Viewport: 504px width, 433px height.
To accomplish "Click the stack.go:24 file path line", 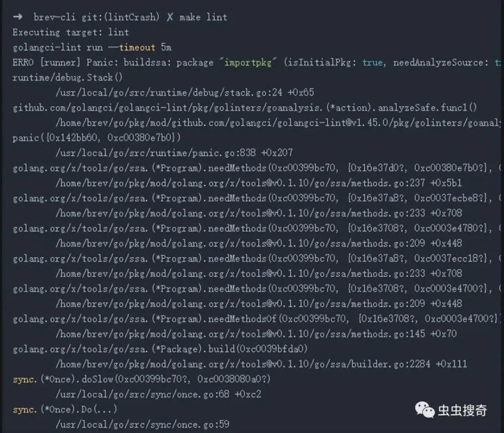I will (x=185, y=93).
